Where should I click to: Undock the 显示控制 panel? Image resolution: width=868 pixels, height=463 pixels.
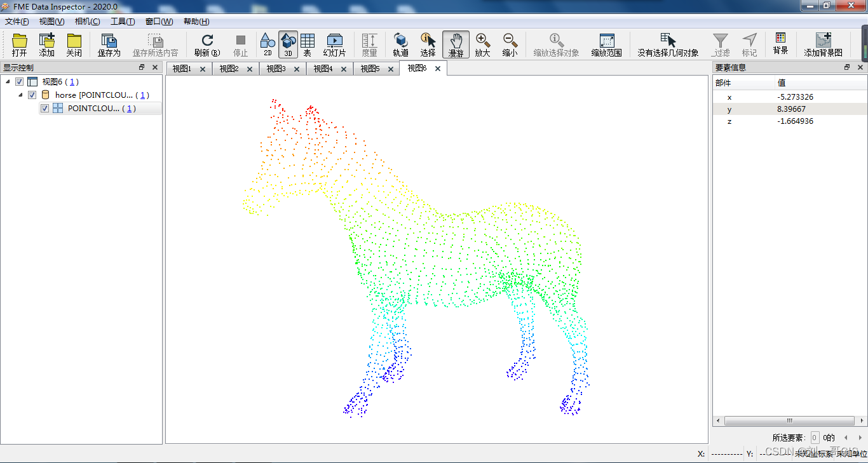click(142, 67)
